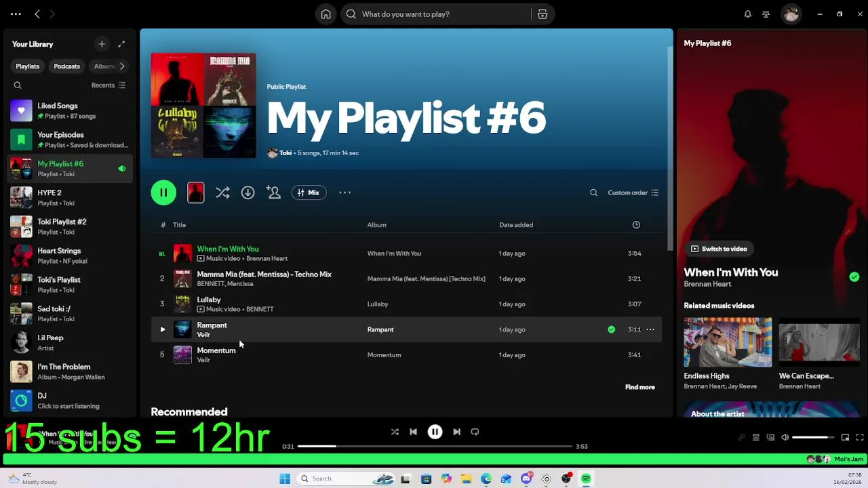
Task: Open the Browse icon in search bar
Action: 542,14
